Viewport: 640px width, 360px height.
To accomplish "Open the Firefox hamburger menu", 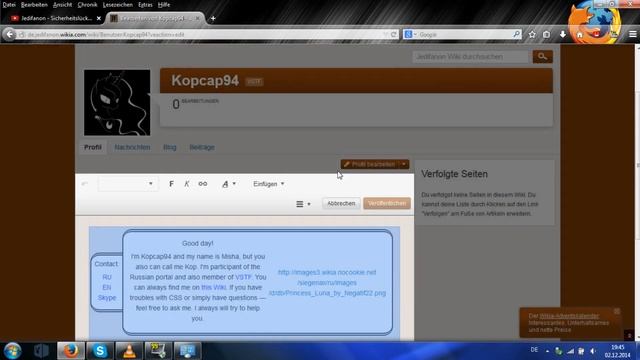I will coord(633,35).
